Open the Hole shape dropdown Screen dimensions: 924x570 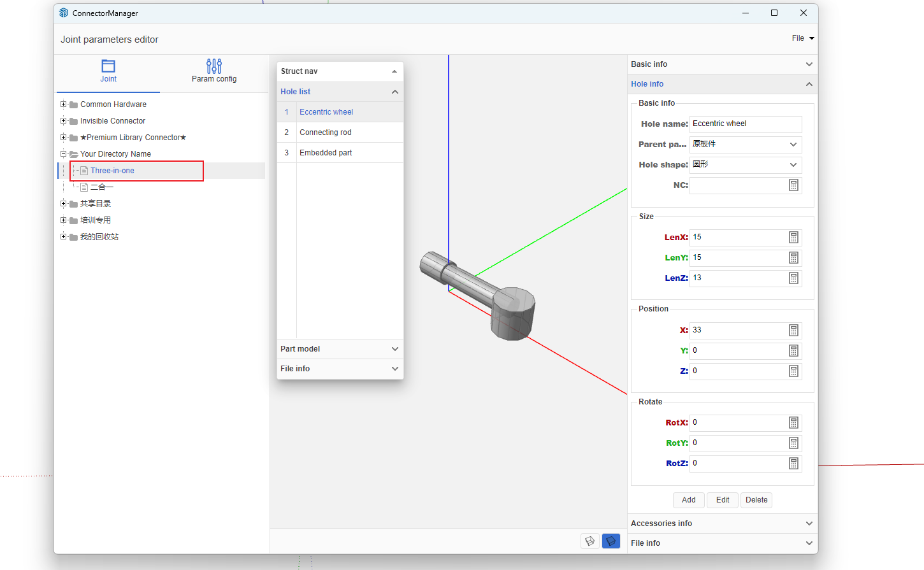point(745,165)
